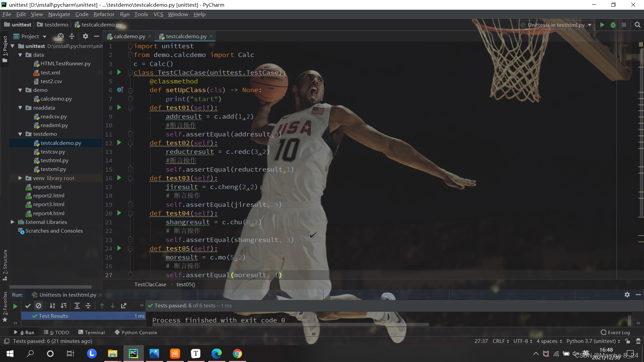The image size is (644, 362).
Task: Open Project panel settings gear
Action: tap(85, 36)
